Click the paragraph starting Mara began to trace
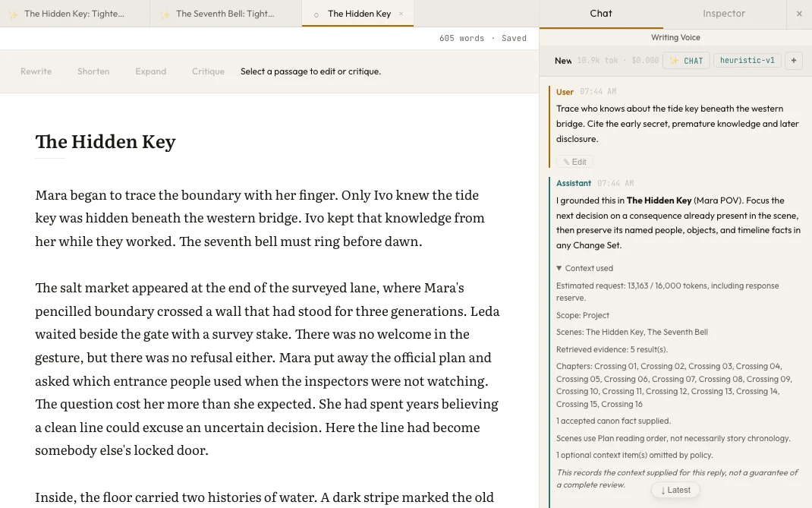Screen dimensions: 812x508 pyautogui.click(x=260, y=218)
